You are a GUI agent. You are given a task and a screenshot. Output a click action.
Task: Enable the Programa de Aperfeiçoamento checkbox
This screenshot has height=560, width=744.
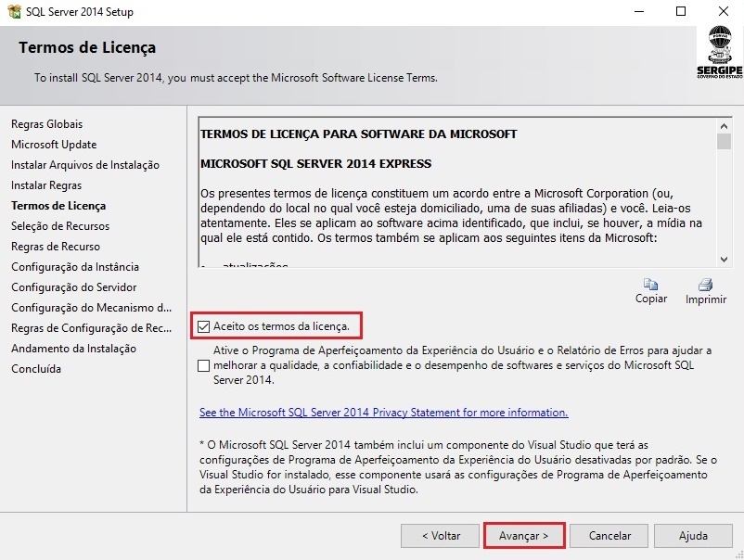point(204,366)
